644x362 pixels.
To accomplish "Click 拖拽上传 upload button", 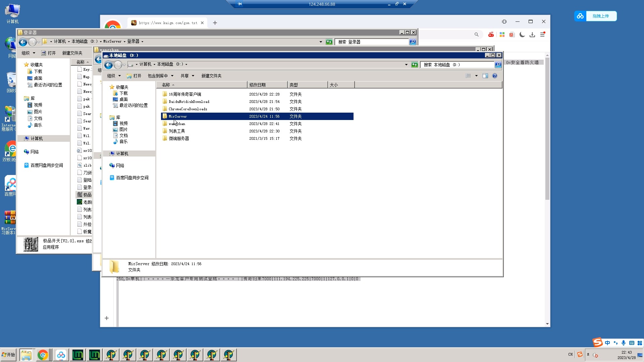I will pyautogui.click(x=600, y=16).
